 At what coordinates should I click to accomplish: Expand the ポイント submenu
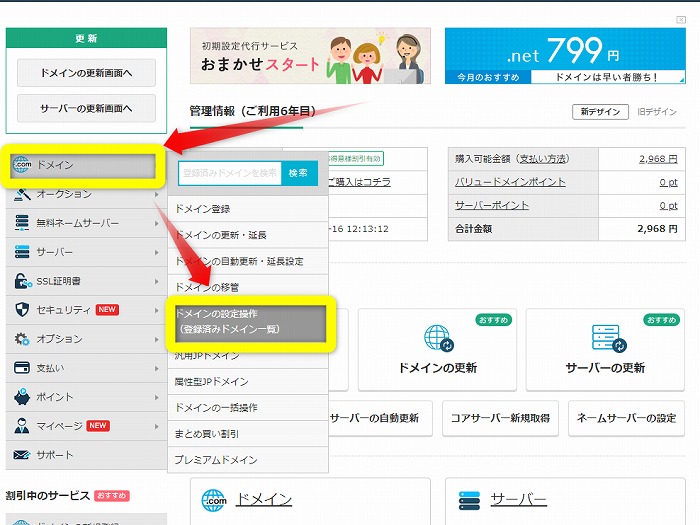tap(156, 397)
